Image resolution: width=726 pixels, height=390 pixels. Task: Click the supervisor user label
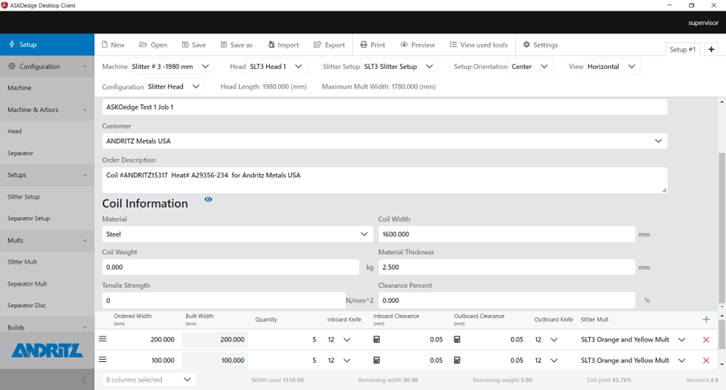(x=703, y=23)
